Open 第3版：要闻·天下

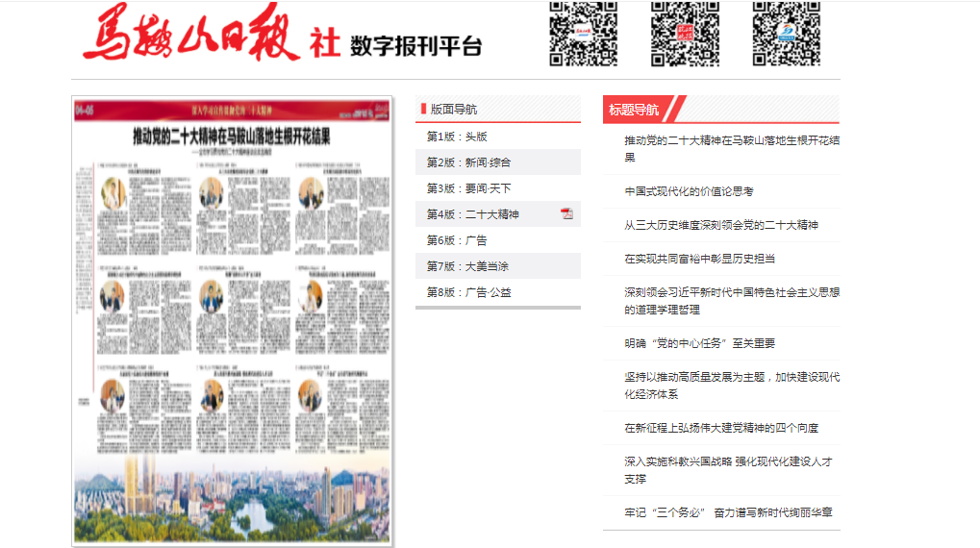point(468,188)
